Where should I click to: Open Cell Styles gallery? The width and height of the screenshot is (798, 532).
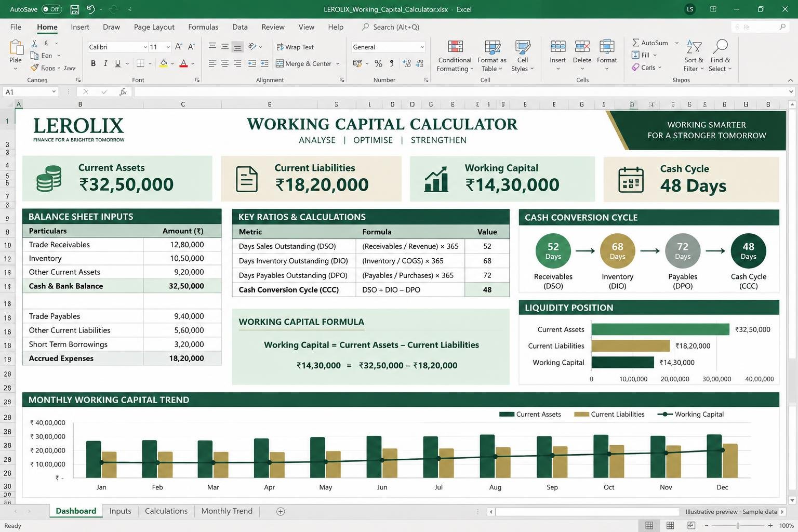522,56
